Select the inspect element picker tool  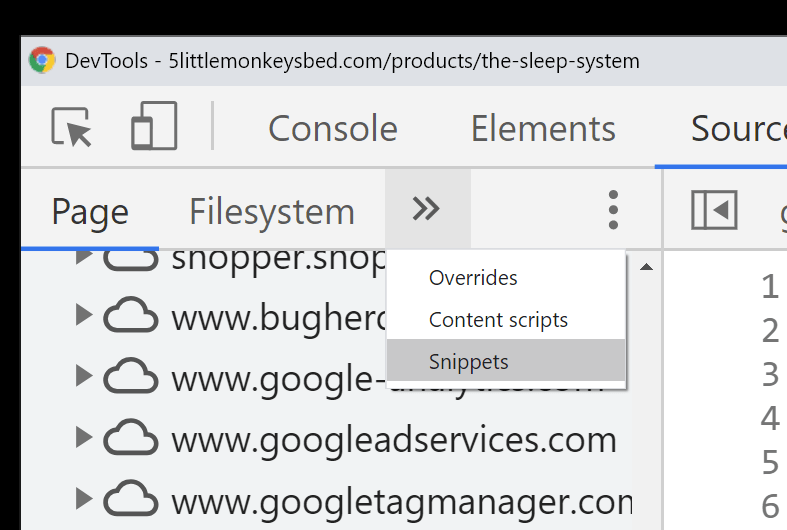coord(71,128)
